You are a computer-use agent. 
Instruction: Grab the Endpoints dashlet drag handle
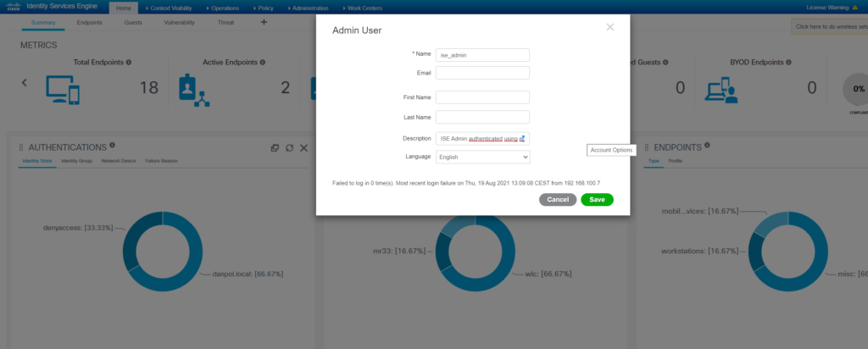tap(646, 147)
